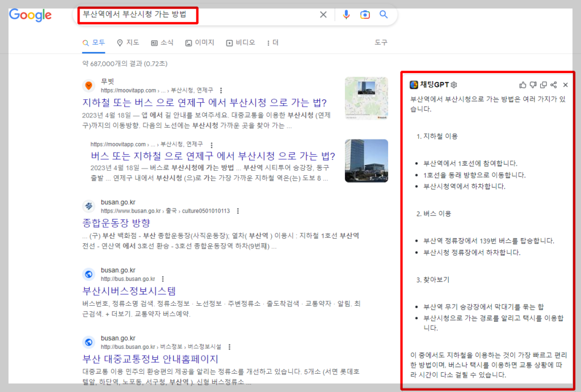Submit search with magnifier icon
The image size is (581, 392).
[x=384, y=14]
